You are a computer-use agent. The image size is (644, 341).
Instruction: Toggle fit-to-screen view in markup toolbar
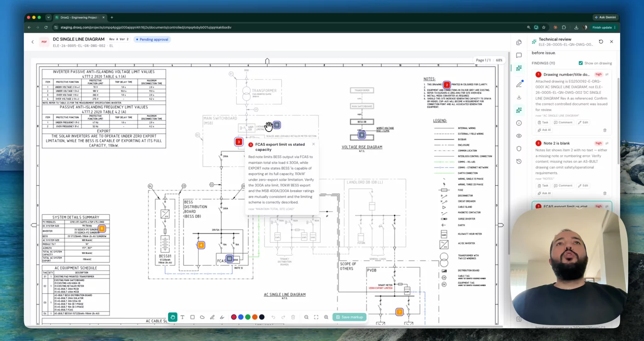coord(316,317)
